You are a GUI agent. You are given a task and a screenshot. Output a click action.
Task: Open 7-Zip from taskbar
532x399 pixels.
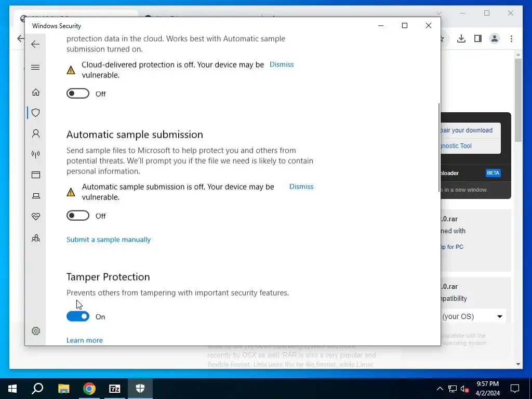[x=115, y=389]
